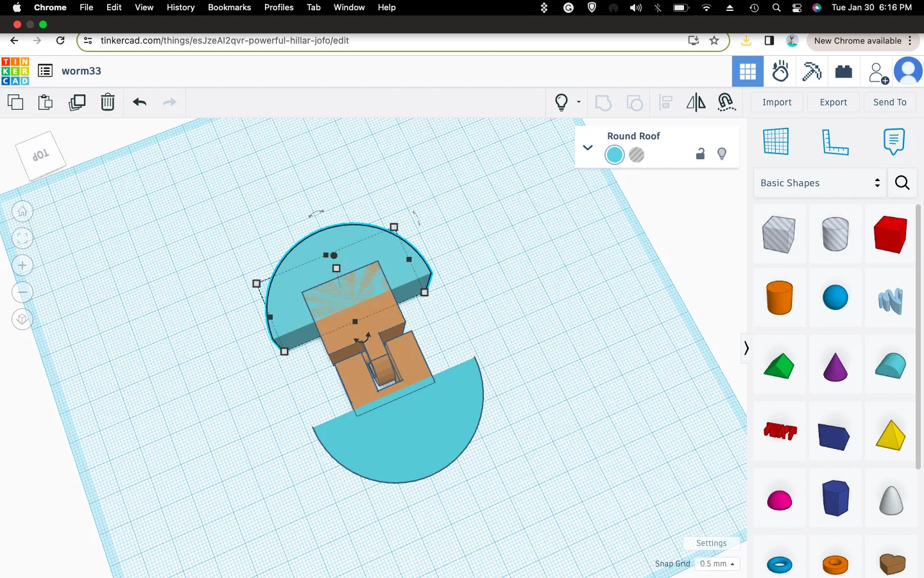Screen dimensions: 924x578
Task: Click the Home view icon
Action: point(22,211)
